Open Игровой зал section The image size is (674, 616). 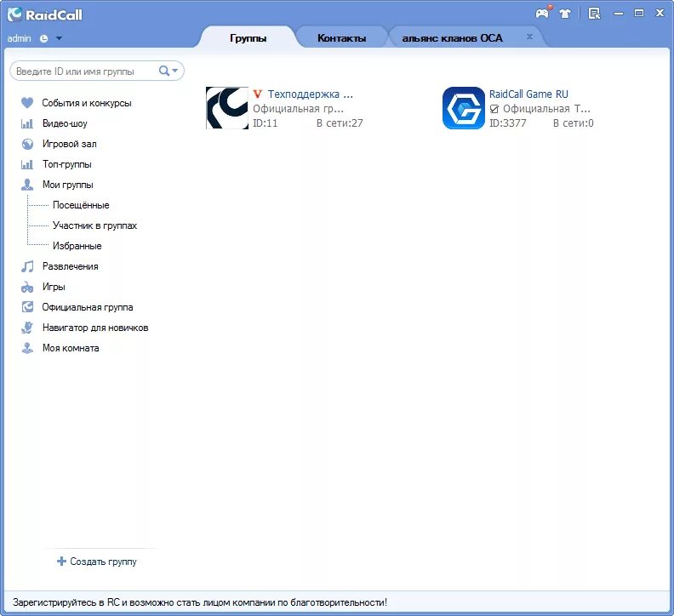click(x=69, y=144)
